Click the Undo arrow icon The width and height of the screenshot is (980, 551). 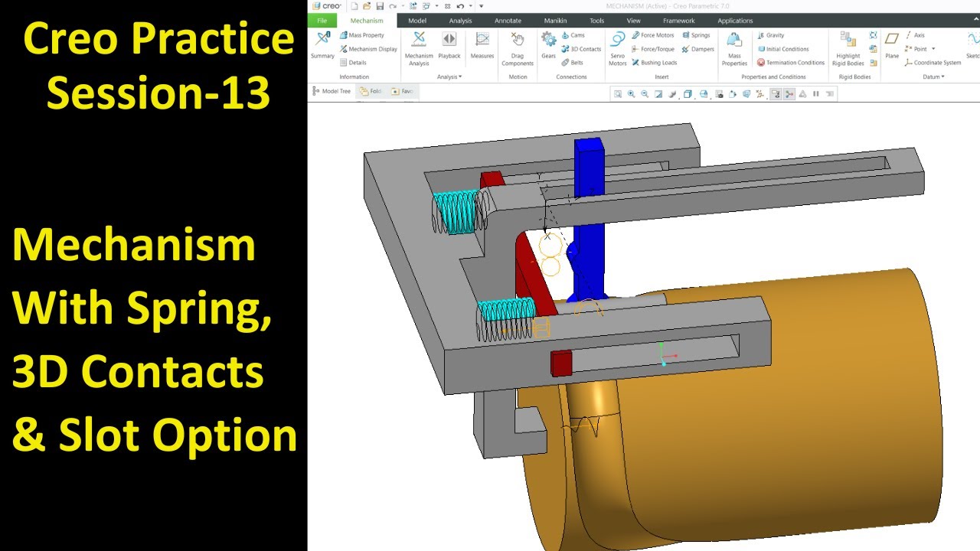click(x=460, y=6)
